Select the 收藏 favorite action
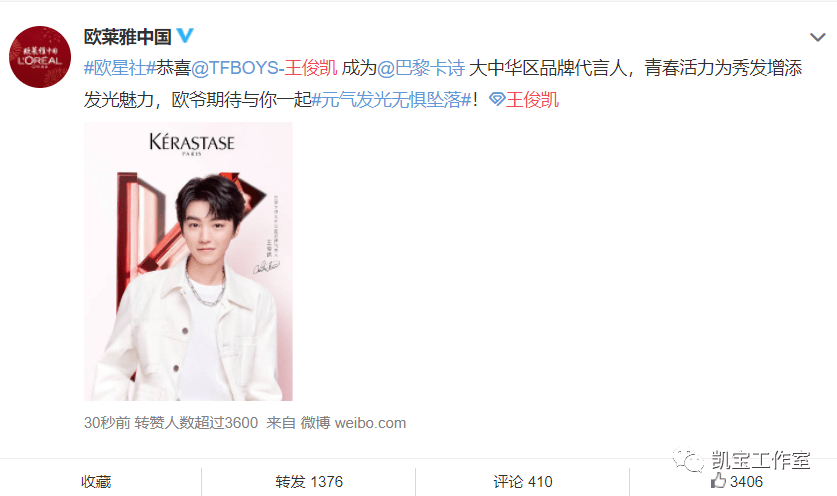The height and width of the screenshot is (496, 837). point(96,482)
